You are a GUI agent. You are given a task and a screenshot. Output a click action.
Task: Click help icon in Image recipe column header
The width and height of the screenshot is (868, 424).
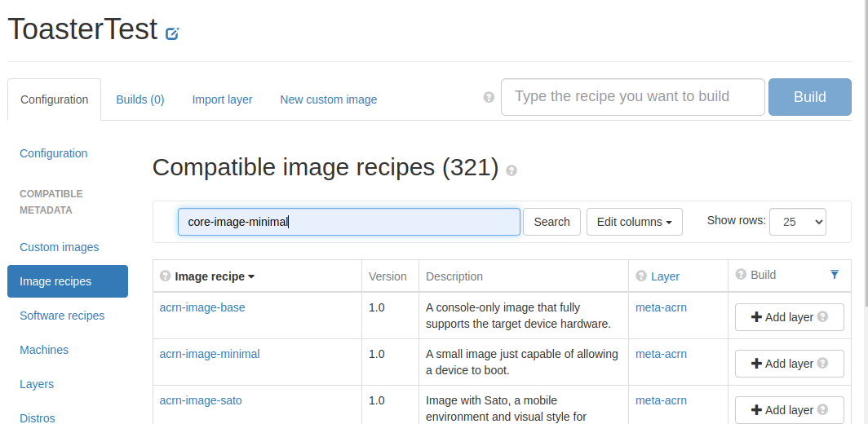tap(166, 276)
